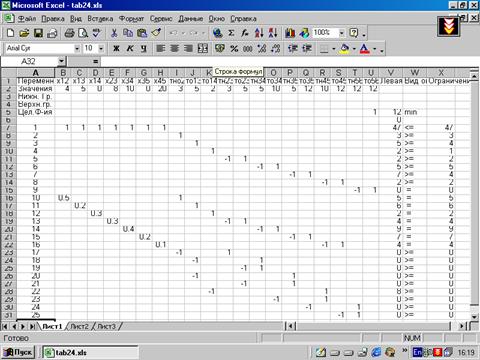Click the Save floppy disk icon
This screenshot has height=360, width=480.
pos(38,33)
